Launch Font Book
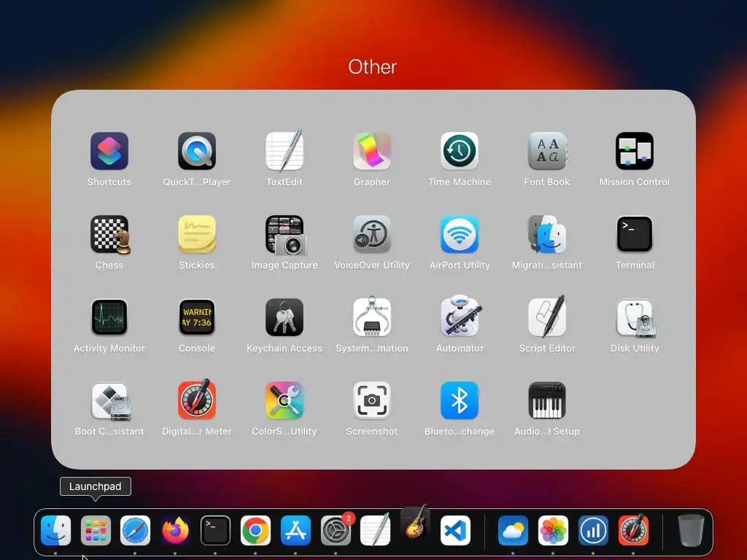The width and height of the screenshot is (747, 560). tap(547, 152)
